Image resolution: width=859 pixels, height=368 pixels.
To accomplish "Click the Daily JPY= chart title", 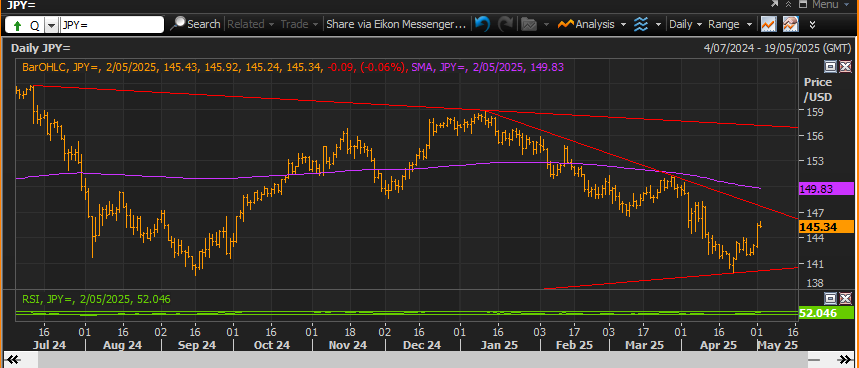I will [x=41, y=48].
